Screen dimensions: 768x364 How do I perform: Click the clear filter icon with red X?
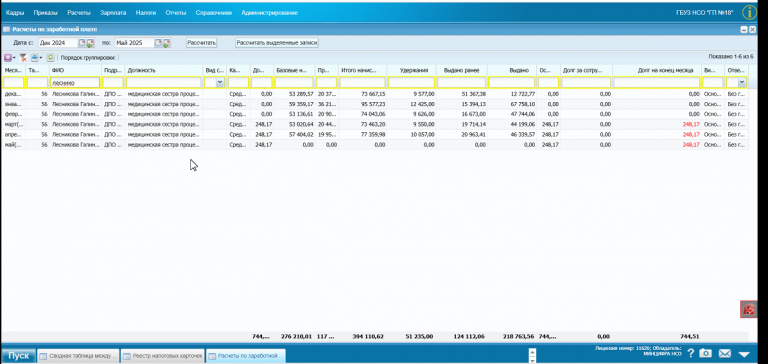[x=23, y=57]
